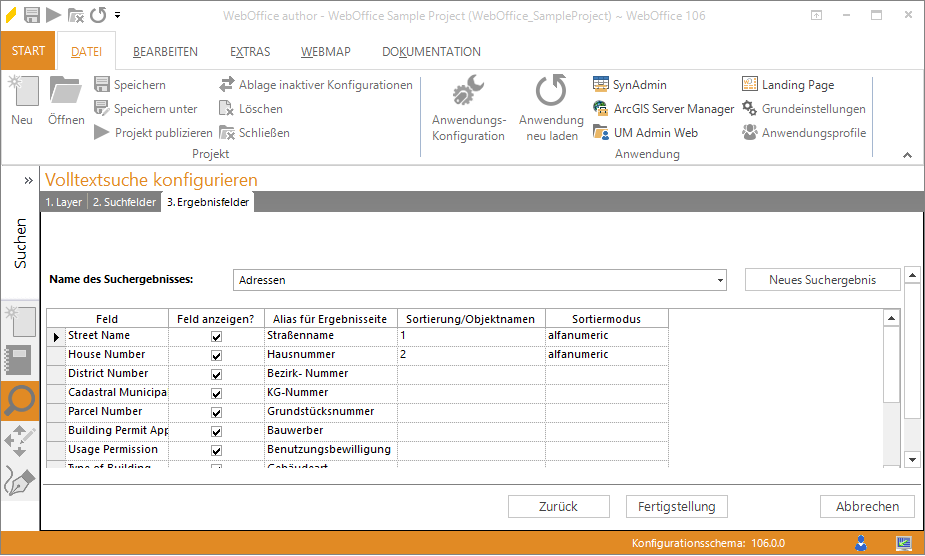Click Anwendung neu laden reload icon
The height and width of the screenshot is (556, 925).
[x=550, y=93]
